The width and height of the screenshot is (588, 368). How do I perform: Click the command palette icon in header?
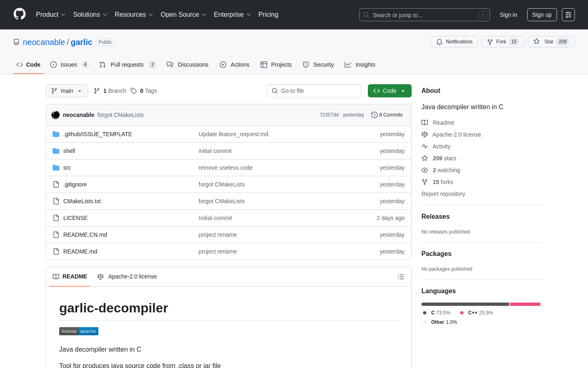tap(568, 15)
